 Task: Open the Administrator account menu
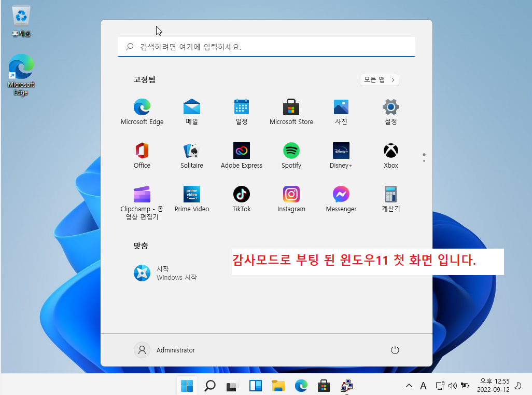point(164,350)
